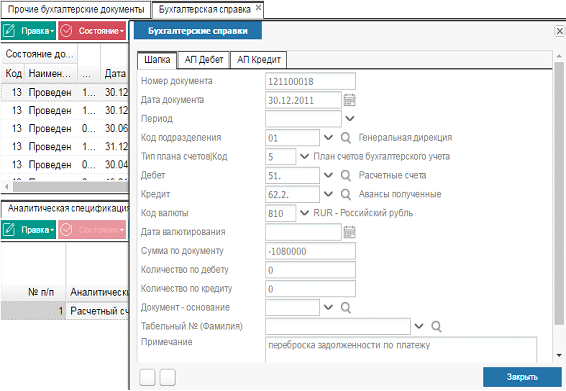Click the Кредит field with 62.2.
The image size is (566, 391).
pos(292,194)
